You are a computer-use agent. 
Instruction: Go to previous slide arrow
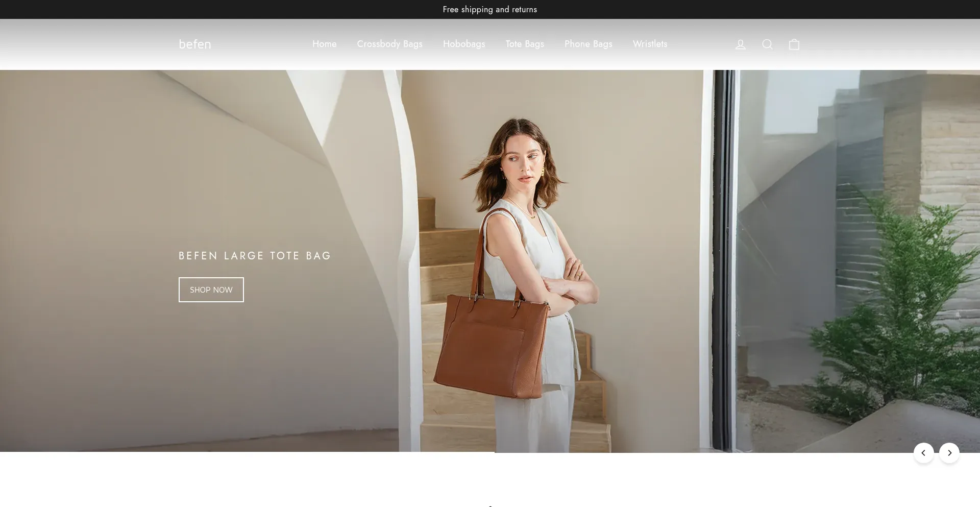[923, 453]
